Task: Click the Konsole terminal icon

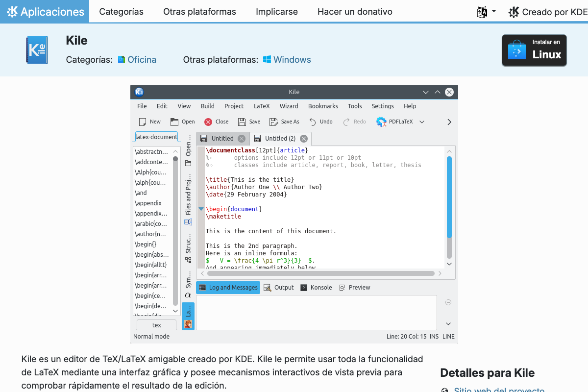Action: click(x=304, y=288)
